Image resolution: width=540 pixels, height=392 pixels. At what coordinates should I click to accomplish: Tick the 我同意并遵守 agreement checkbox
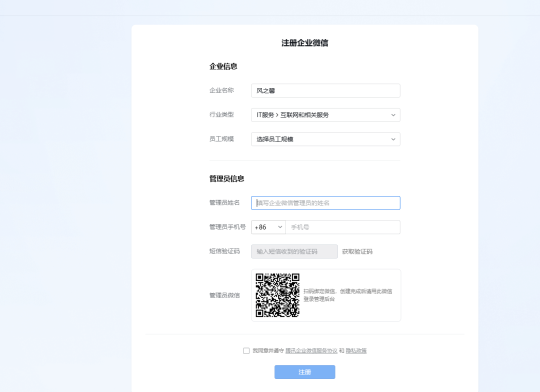coord(246,350)
